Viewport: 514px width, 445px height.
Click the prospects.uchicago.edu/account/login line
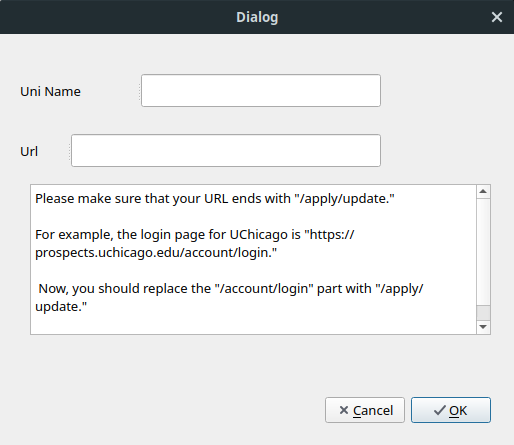point(156,253)
